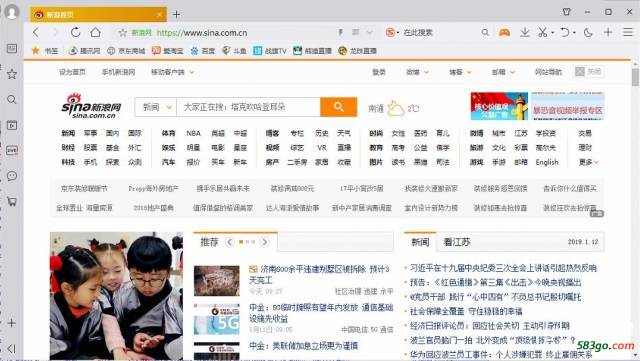Click the lightning bolt icon in address bar
The width and height of the screenshot is (640, 361).
point(340,32)
